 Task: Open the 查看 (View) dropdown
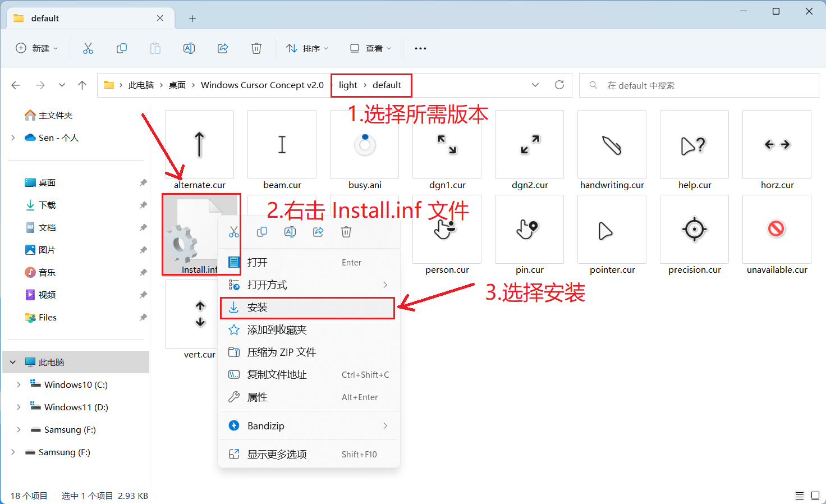pos(370,48)
